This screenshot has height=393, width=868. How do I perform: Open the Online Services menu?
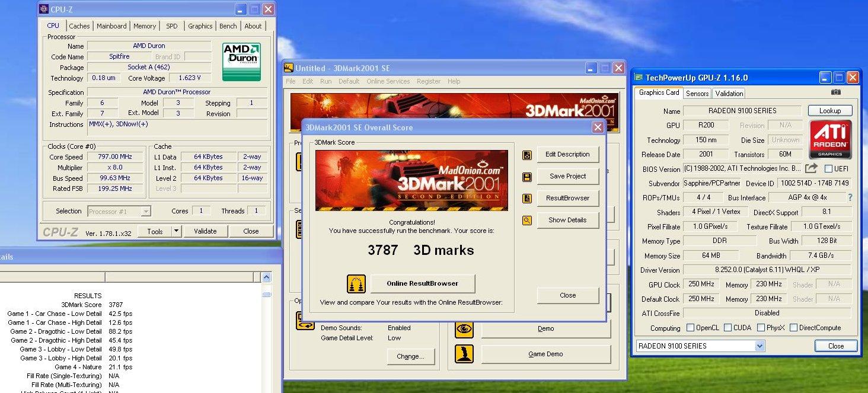coord(388,81)
